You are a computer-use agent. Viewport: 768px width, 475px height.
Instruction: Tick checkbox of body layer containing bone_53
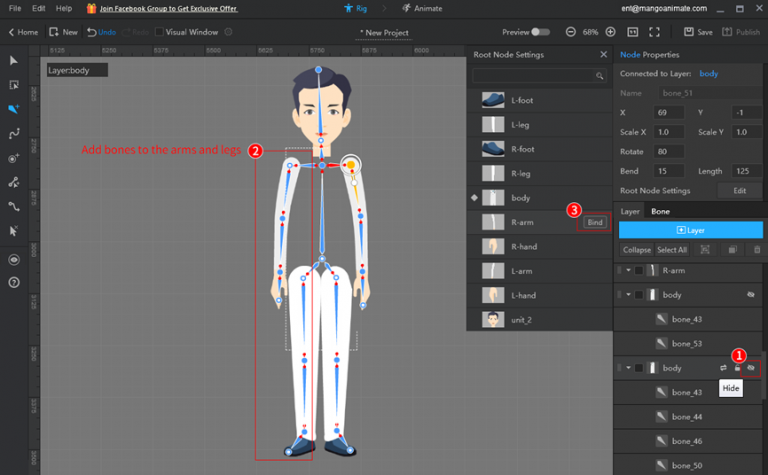639,295
